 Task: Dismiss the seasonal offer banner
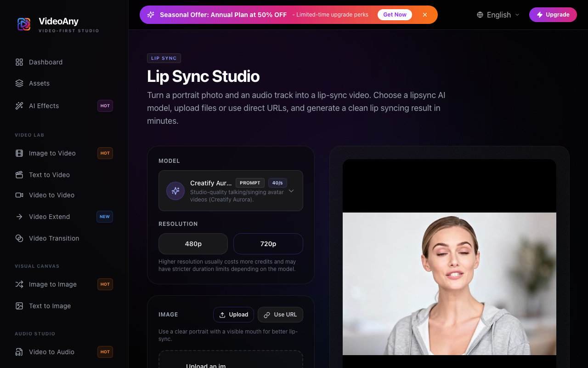(x=425, y=15)
